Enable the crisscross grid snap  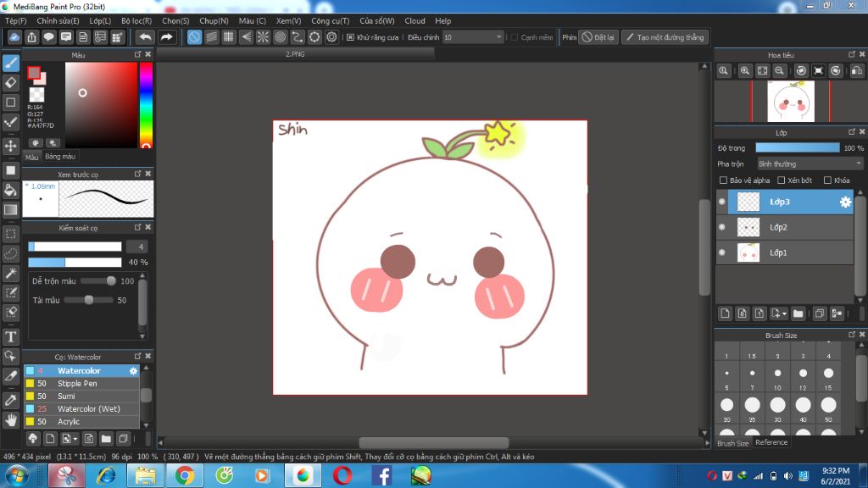(229, 37)
